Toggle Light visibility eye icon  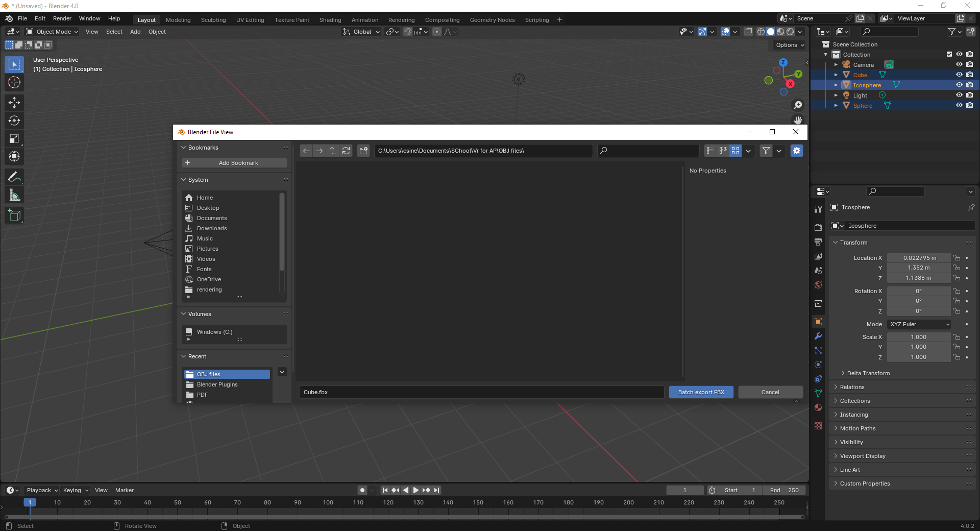959,95
